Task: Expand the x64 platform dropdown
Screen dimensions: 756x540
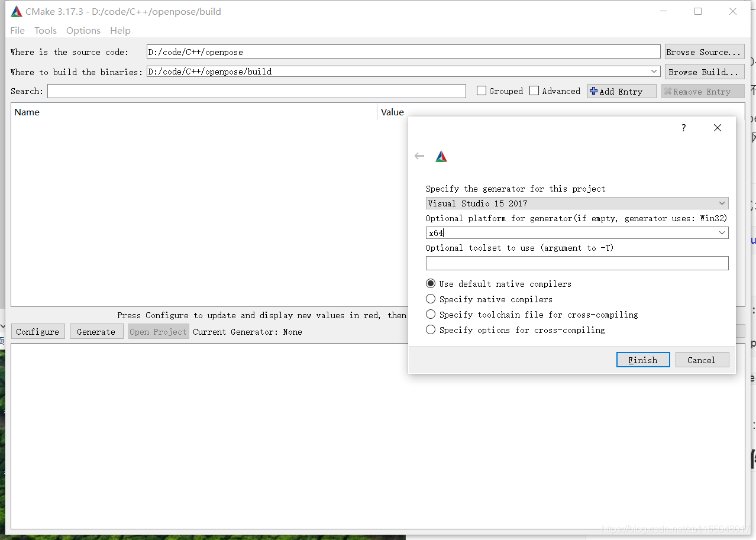Action: [722, 233]
